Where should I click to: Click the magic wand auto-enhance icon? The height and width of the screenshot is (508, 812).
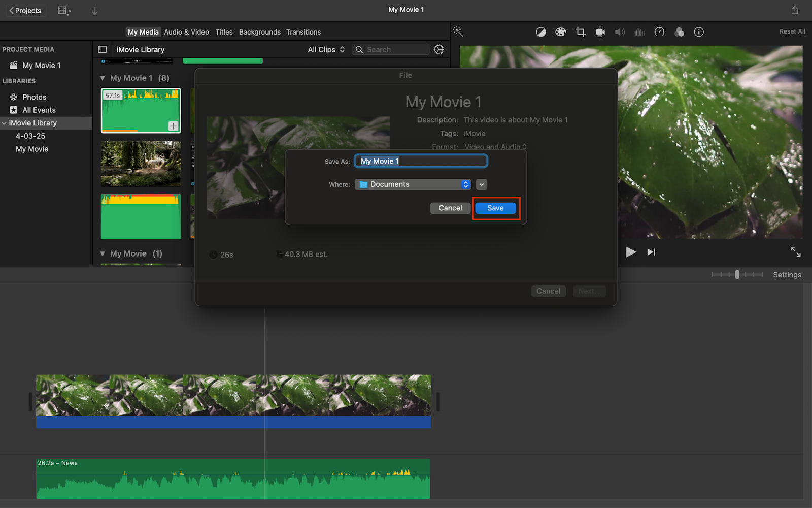pyautogui.click(x=458, y=31)
